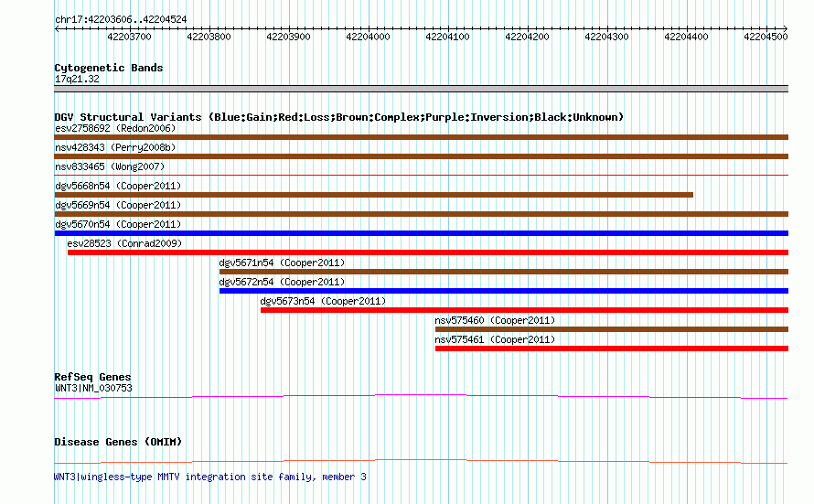Select the brown bar under dgv5669n54
The height and width of the screenshot is (504, 814).
coord(421,214)
